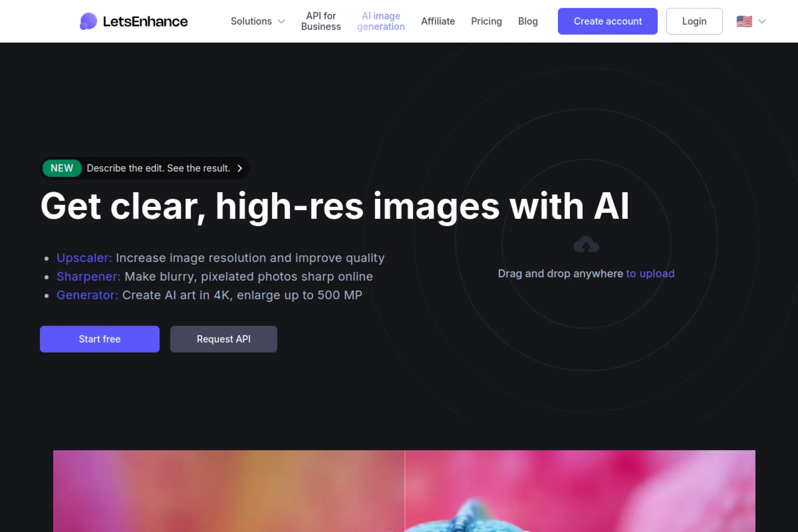This screenshot has width=798, height=532.
Task: Click the LetsEnhance wordmark text
Action: (x=145, y=21)
